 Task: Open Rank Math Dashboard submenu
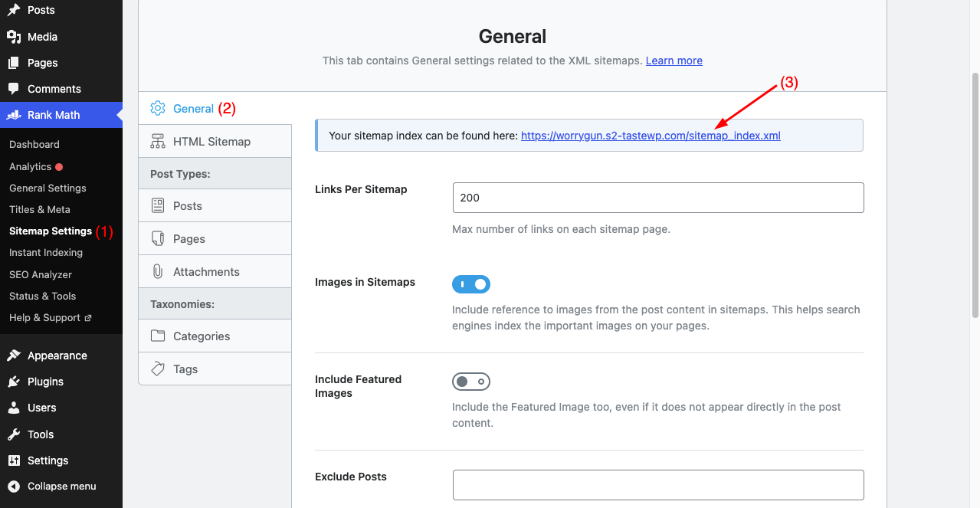coord(34,144)
